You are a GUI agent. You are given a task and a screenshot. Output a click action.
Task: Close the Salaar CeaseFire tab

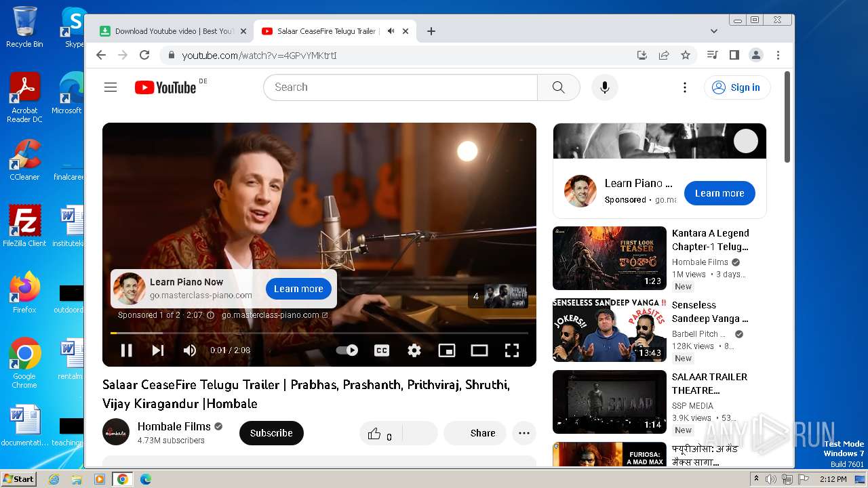pyautogui.click(x=406, y=31)
